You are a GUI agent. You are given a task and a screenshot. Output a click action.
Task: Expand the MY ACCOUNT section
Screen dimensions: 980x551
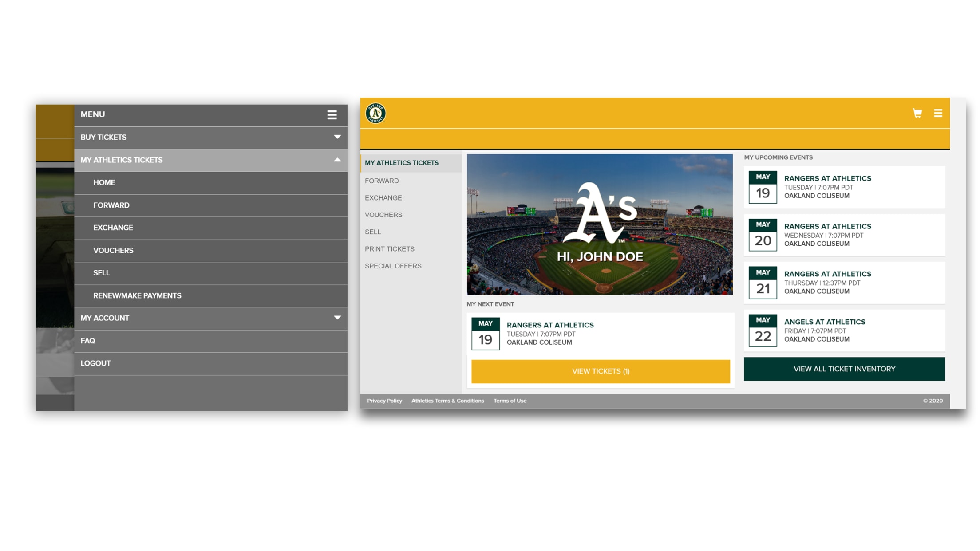211,318
